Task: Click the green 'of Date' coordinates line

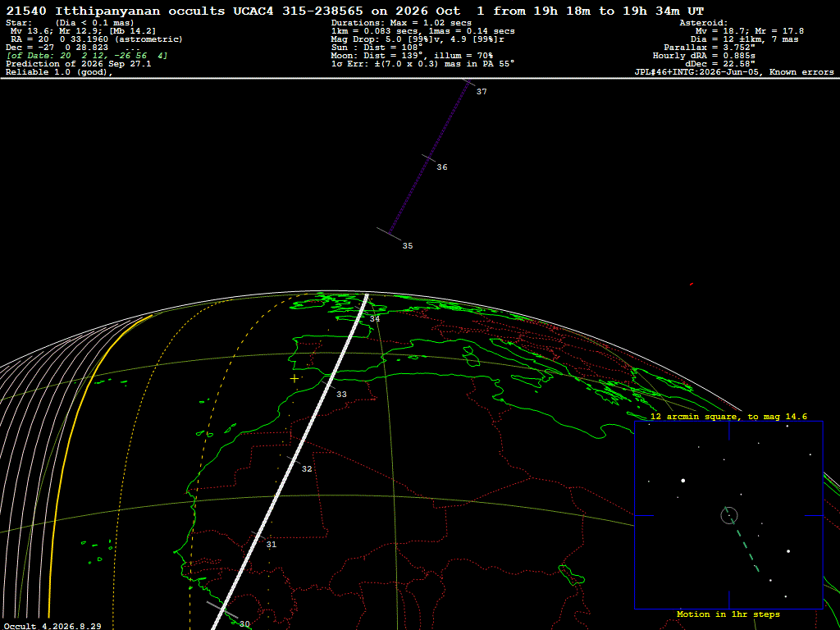Action: tap(87, 56)
